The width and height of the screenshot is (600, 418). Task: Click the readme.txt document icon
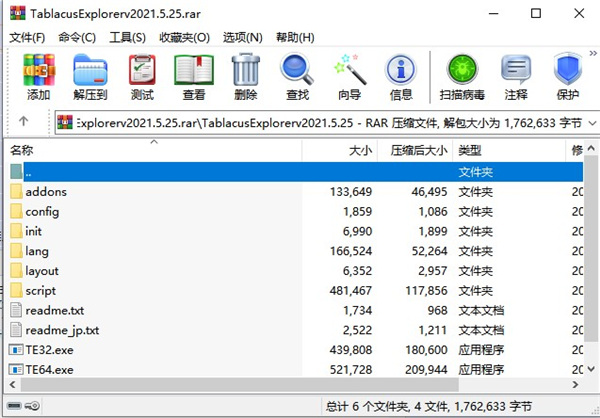(16, 310)
